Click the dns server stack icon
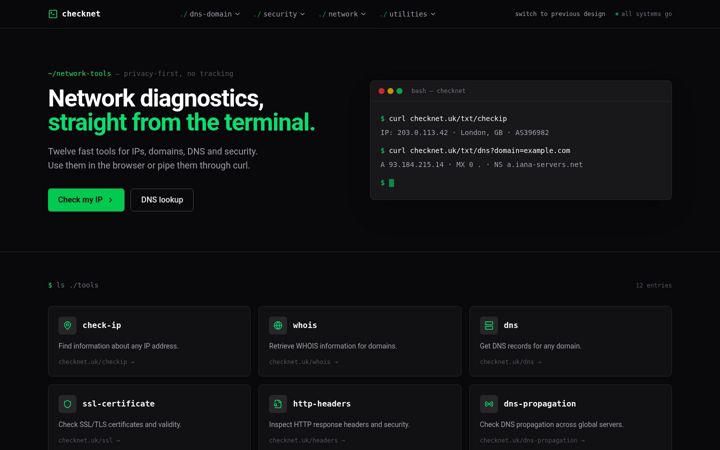Screen dimensions: 720x450 [489, 325]
